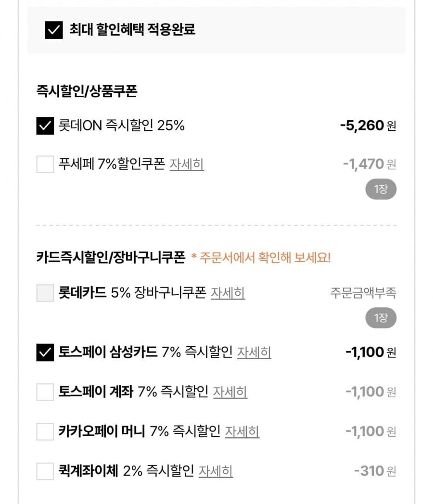Click 자세히 beside 퀵계좌이체 2% 즉시할인
This screenshot has width=433, height=504.
click(216, 471)
